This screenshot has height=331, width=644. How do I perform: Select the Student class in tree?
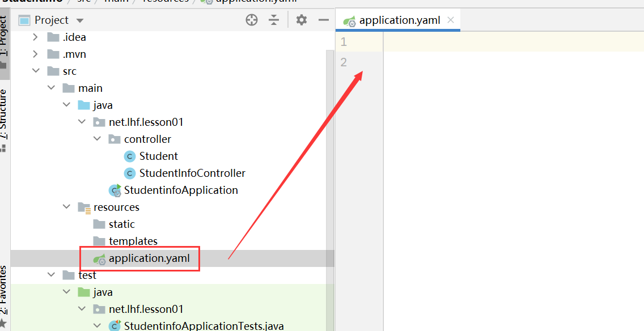pyautogui.click(x=159, y=156)
